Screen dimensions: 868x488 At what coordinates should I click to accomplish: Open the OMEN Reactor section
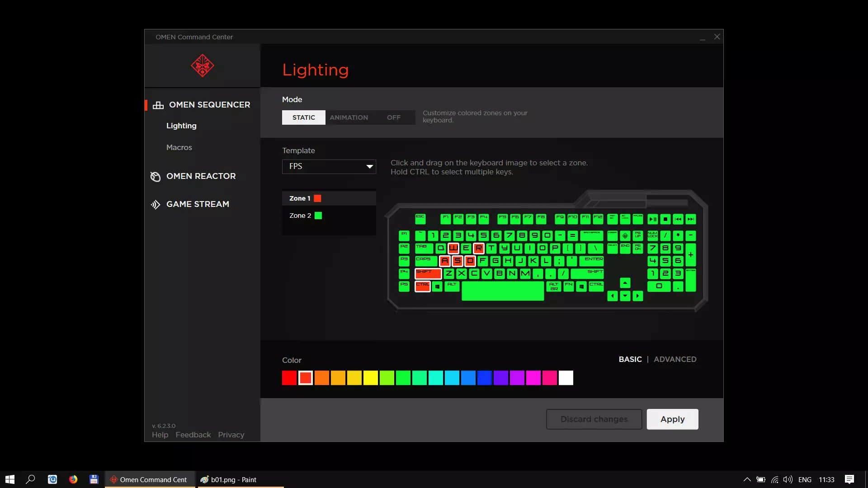(x=201, y=176)
